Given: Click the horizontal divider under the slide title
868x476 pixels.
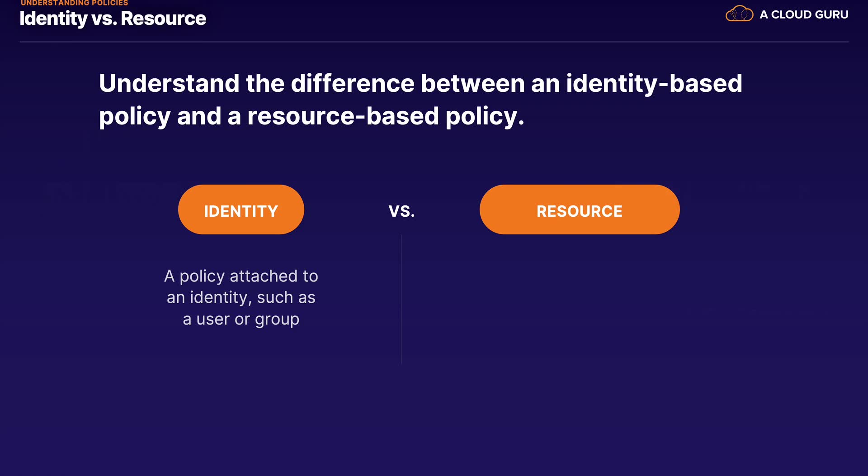Looking at the screenshot, I should tap(434, 42).
